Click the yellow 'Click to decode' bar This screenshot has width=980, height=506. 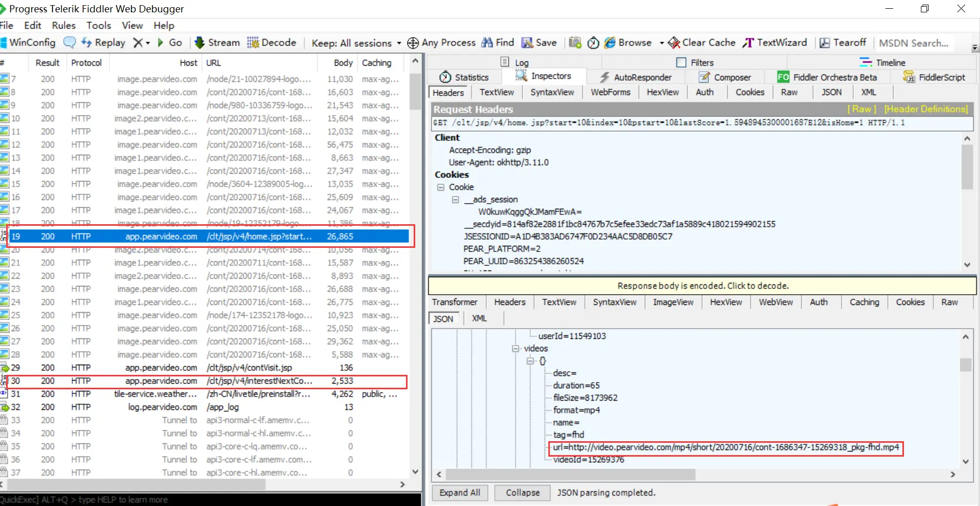coord(702,285)
